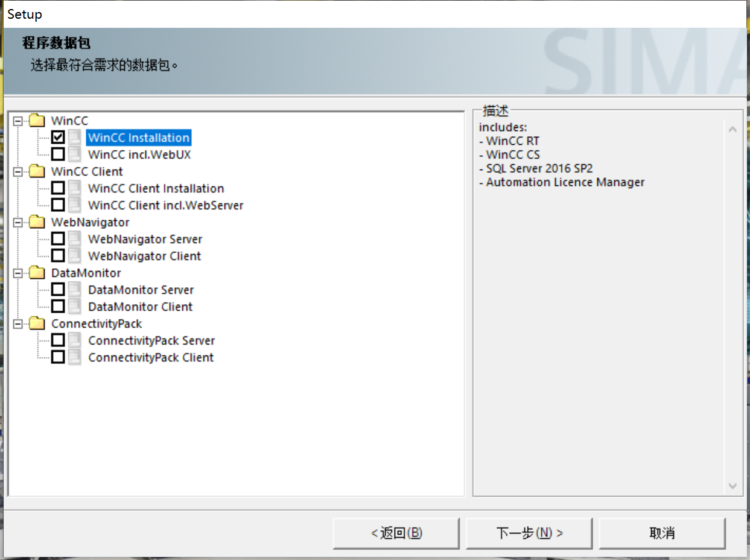The width and height of the screenshot is (750, 560).
Task: Select the WebNavigator Server label
Action: [145, 239]
